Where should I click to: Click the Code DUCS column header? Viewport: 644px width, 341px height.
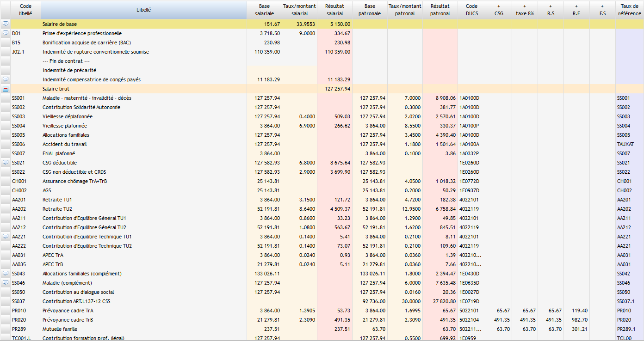pyautogui.click(x=471, y=10)
